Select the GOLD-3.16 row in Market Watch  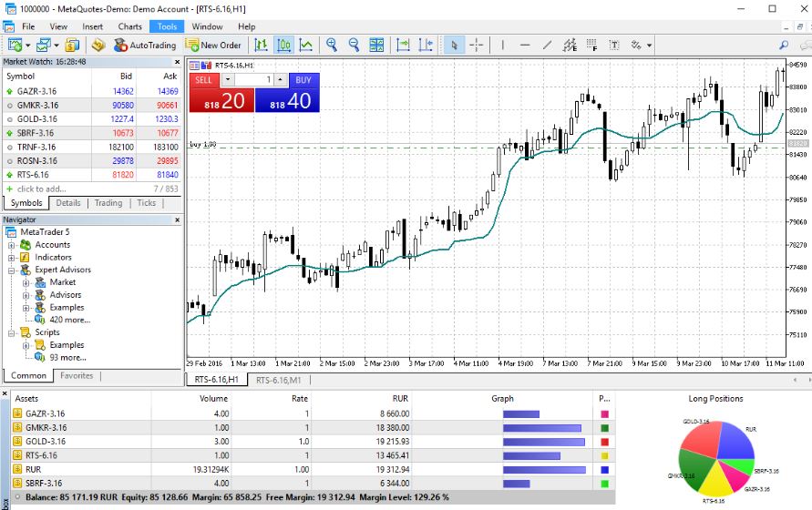(92, 119)
